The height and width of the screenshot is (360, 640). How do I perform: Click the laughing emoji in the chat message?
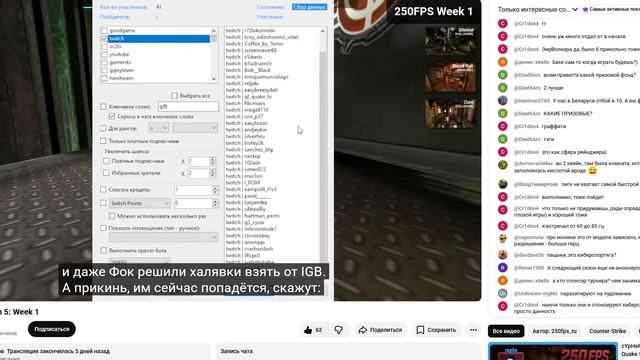[x=593, y=171]
